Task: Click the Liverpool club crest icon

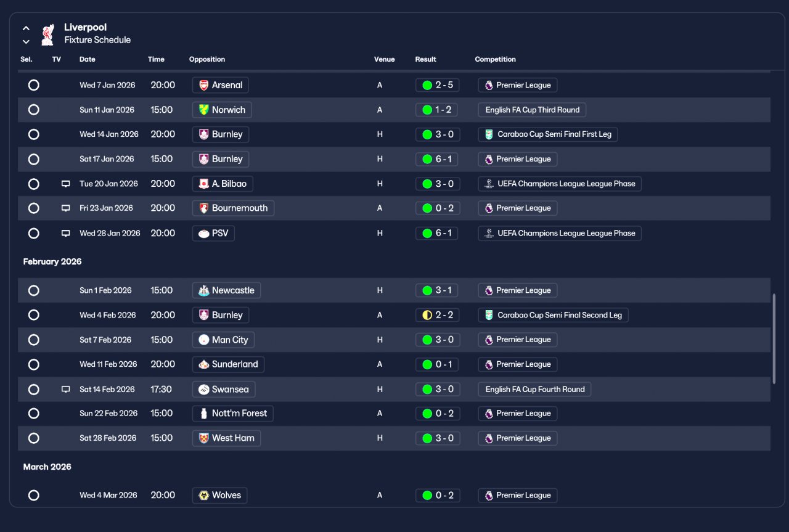Action: click(x=47, y=35)
